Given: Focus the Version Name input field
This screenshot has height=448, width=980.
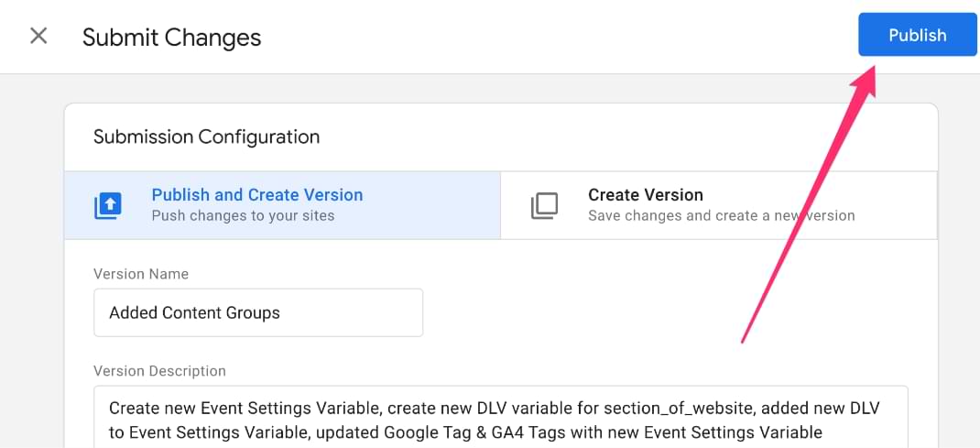Looking at the screenshot, I should pyautogui.click(x=258, y=312).
